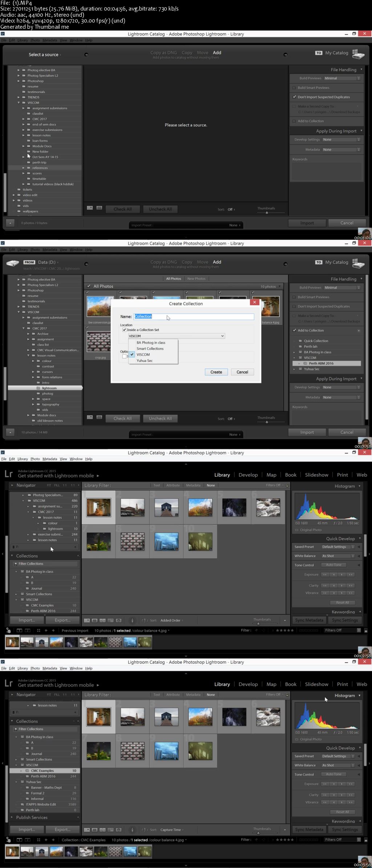Click second window '2' icon above 00:02:58 filmstrip

pos(27,630)
